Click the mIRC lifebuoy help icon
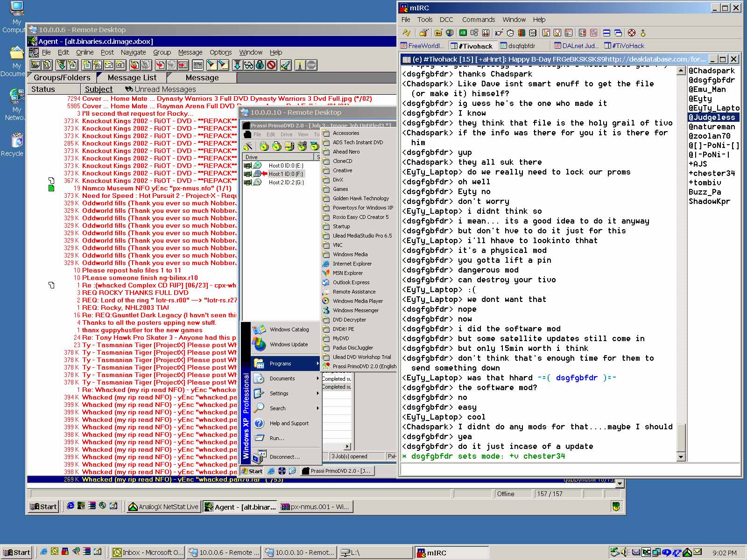 (632, 33)
